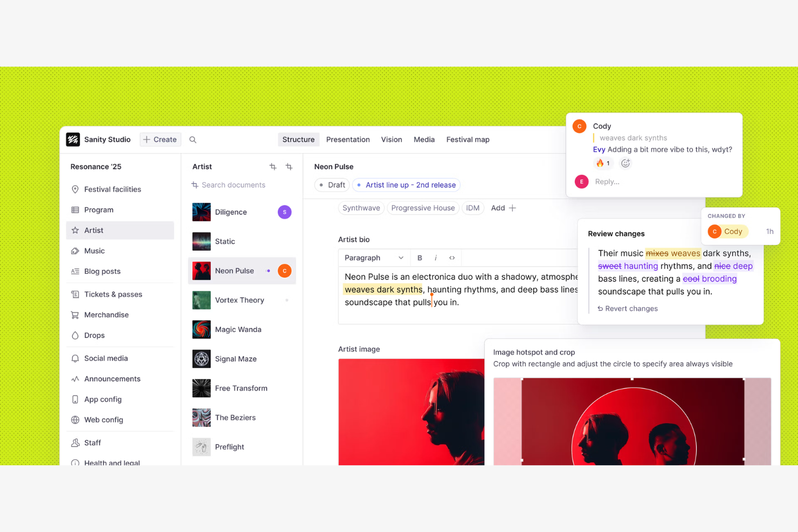Click the fire reaction on the comment
The image size is (798, 532).
coord(603,163)
